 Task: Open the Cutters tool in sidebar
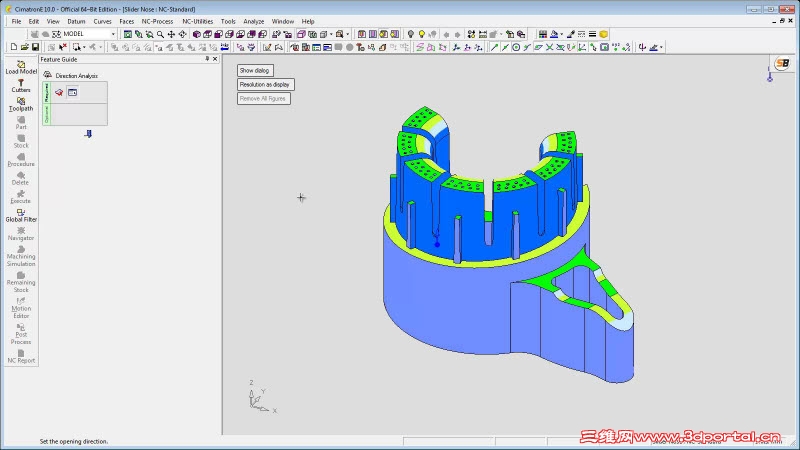click(21, 86)
